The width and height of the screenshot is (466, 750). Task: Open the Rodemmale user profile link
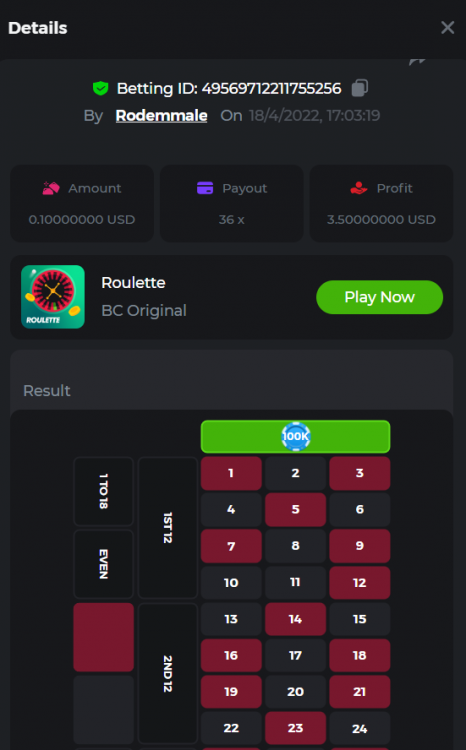162,116
